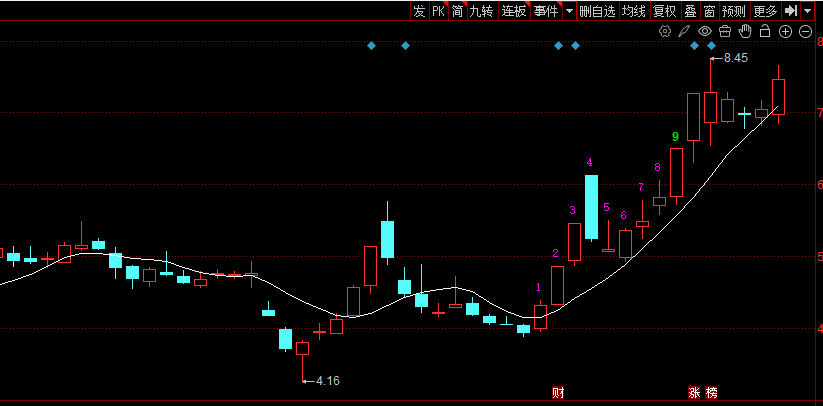Click the fourth blue diamond event marker
Image resolution: width=823 pixels, height=406 pixels.
point(575,46)
